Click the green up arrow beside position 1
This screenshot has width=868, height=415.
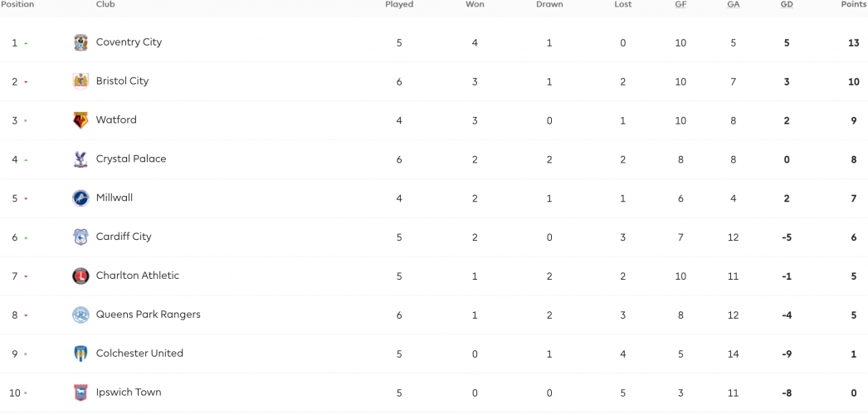point(26,43)
